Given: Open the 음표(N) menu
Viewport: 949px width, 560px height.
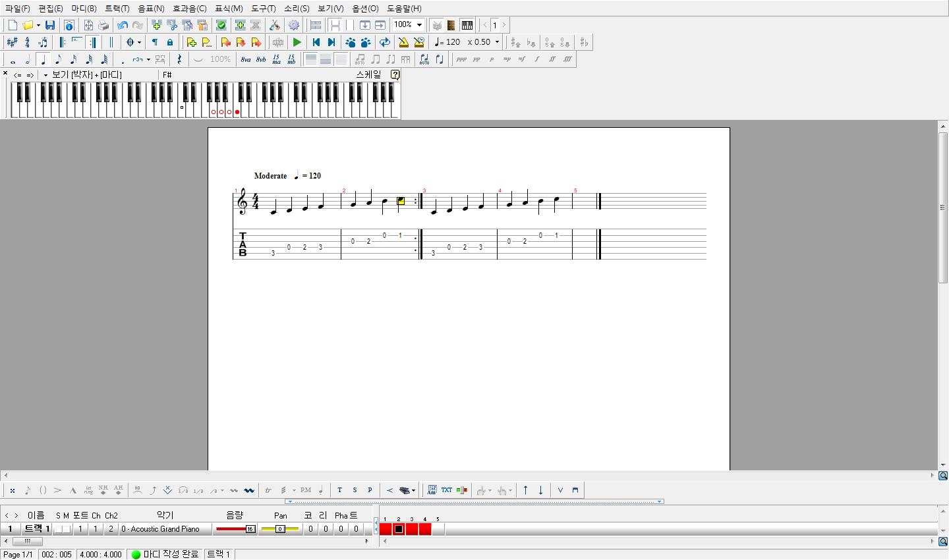Looking at the screenshot, I should tap(151, 9).
